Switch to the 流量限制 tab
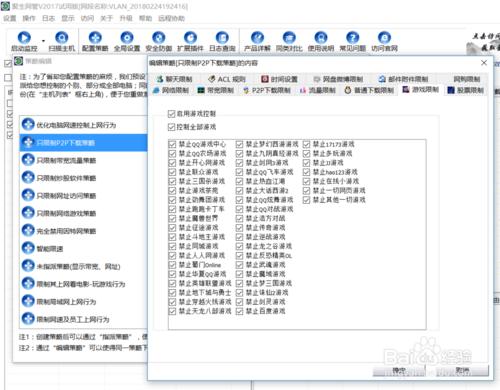Image resolution: width=500 pixels, height=390 pixels. point(318,90)
